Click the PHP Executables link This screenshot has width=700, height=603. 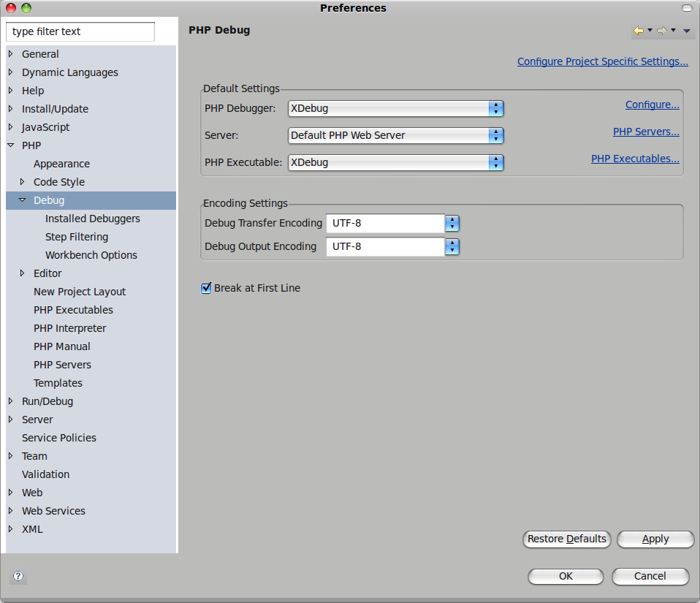[634, 159]
